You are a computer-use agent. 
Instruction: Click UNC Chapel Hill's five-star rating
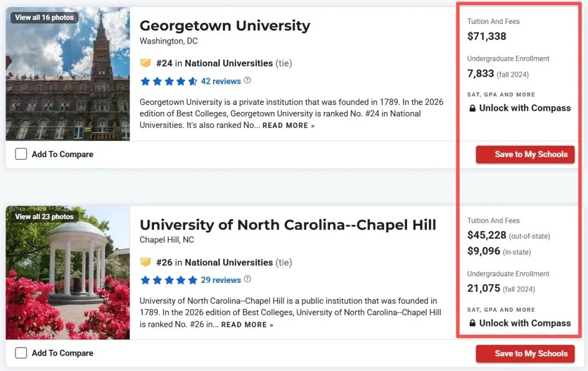tap(169, 280)
